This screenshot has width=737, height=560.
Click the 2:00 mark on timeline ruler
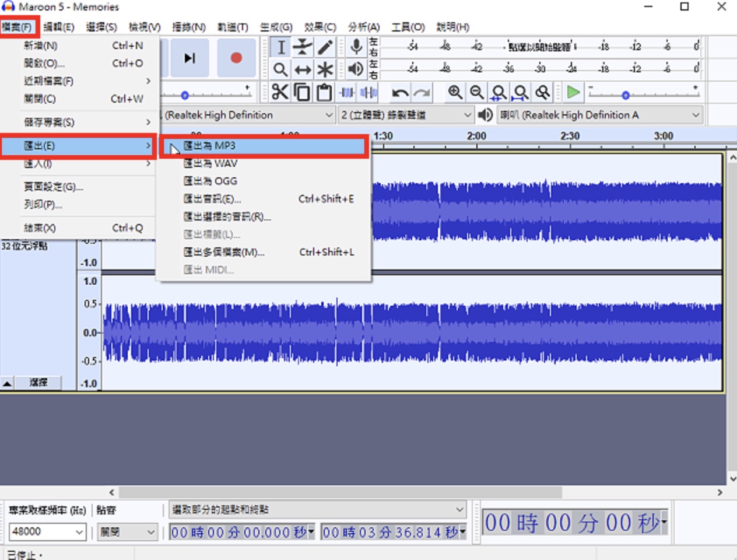point(476,136)
